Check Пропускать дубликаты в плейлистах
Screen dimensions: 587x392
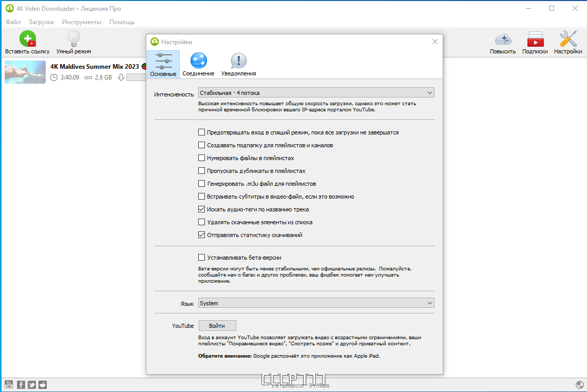[x=201, y=170]
